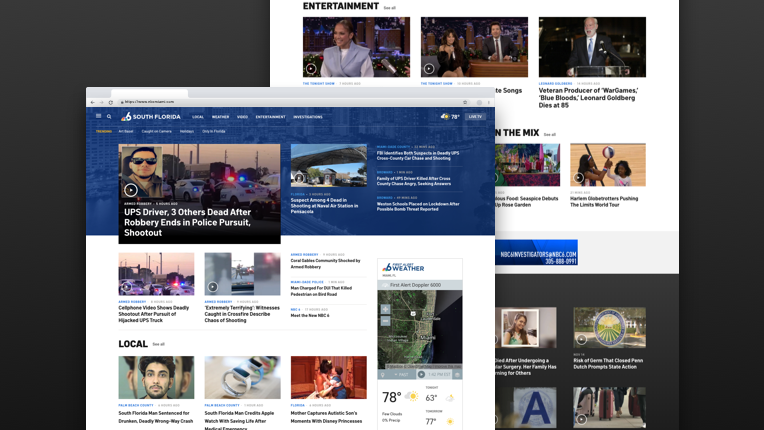
Task: Open South Florida Man Sentenced thumbnail
Action: (156, 377)
